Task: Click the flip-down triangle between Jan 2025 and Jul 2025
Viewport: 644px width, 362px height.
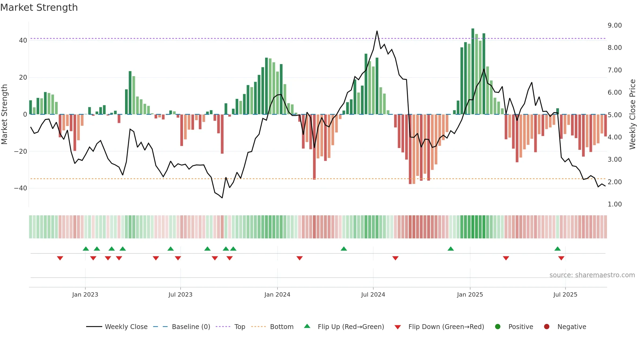Action: coord(506,258)
